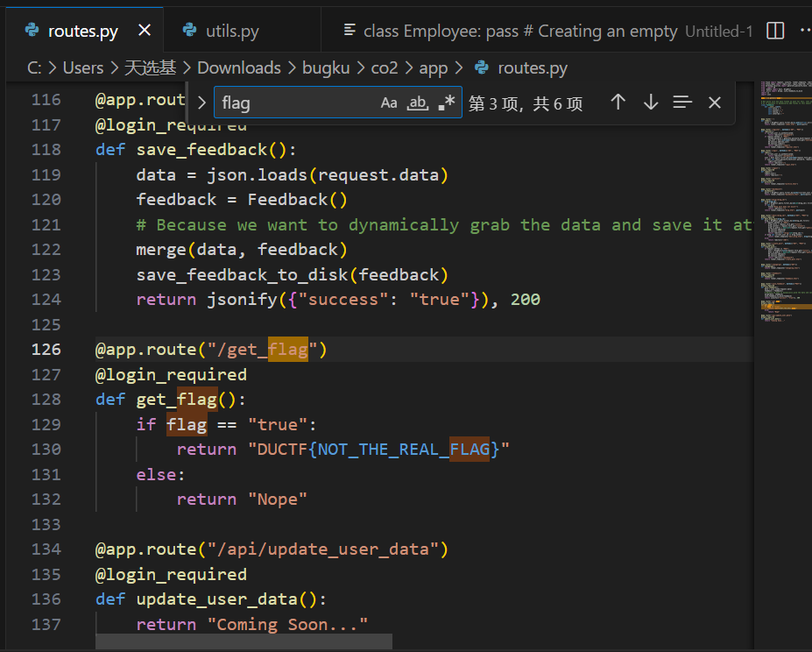Open the editor more actions menu

(804, 31)
